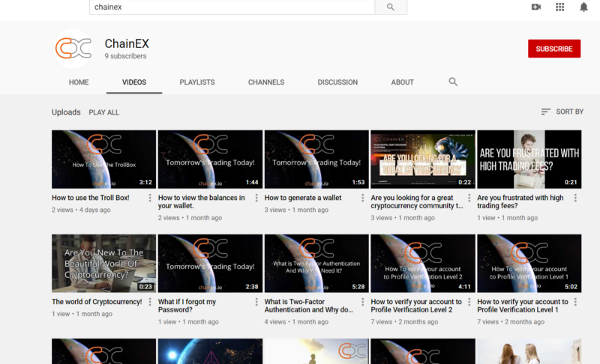This screenshot has width=600, height=364.
Task: Search within the channel using magnifier icon
Action: (453, 82)
